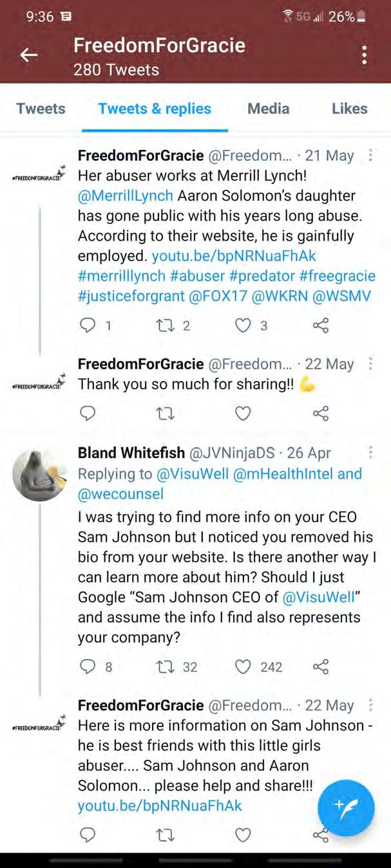Switch to the Likes tab
This screenshot has height=868, width=391.
349,109
